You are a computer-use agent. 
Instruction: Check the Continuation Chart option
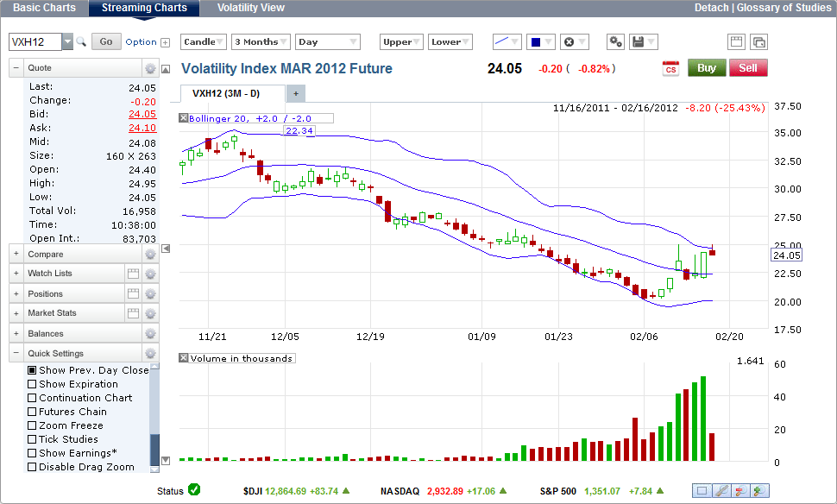pyautogui.click(x=33, y=398)
